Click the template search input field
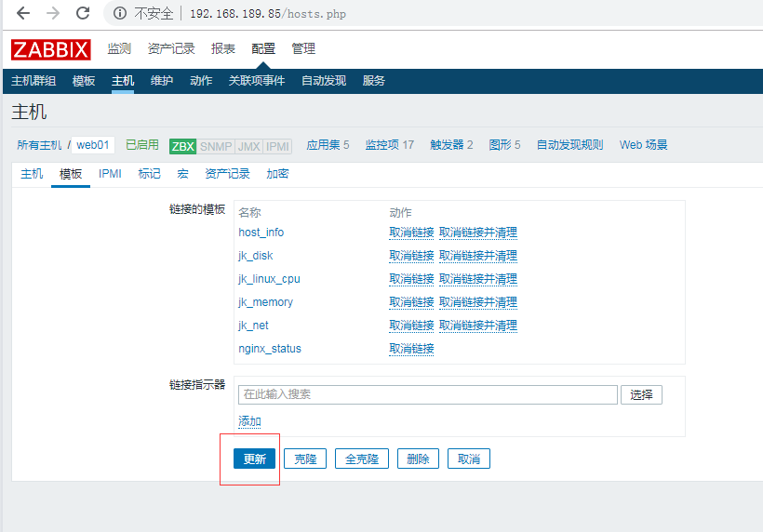This screenshot has height=532, width=763. [x=427, y=394]
